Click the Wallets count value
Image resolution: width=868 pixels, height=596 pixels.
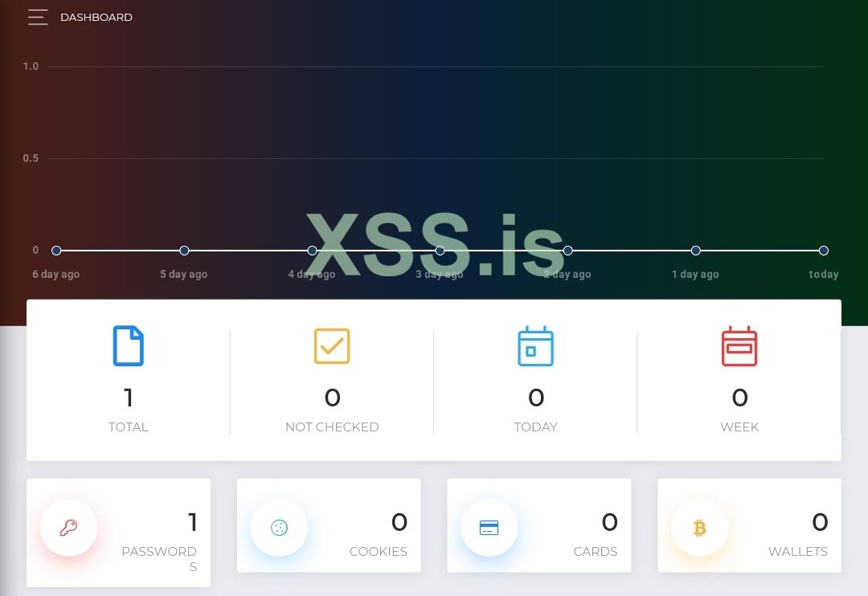pos(820,522)
